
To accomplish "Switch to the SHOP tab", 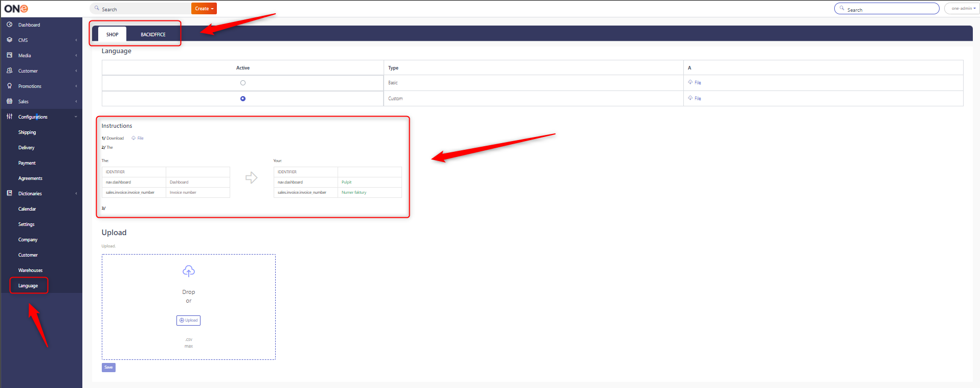I will tap(113, 34).
